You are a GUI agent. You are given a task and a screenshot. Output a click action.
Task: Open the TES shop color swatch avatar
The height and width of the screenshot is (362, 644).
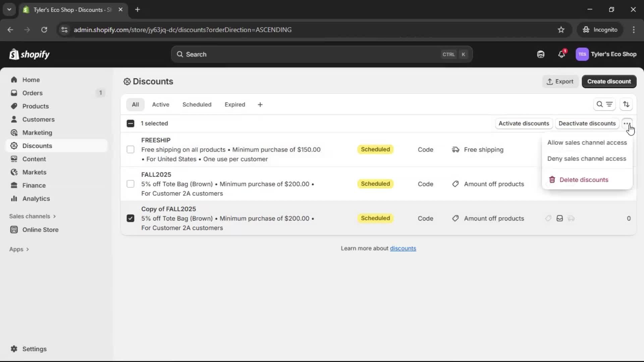tap(583, 54)
